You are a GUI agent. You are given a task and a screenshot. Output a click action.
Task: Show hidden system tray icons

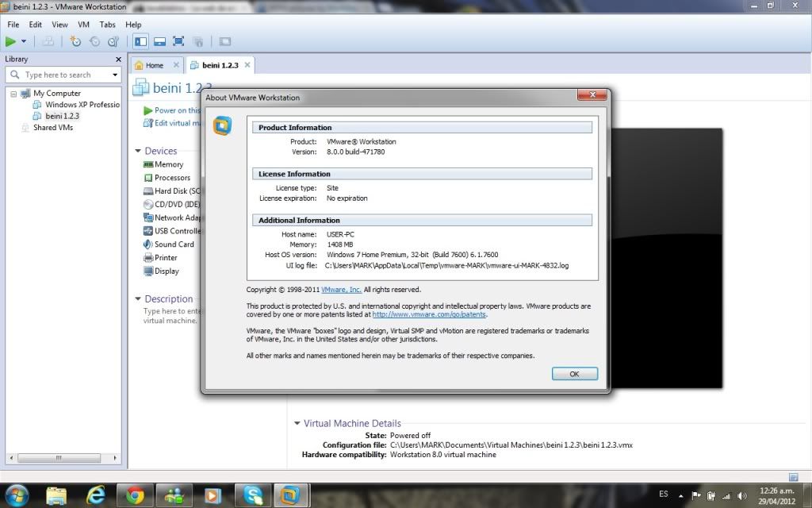680,496
